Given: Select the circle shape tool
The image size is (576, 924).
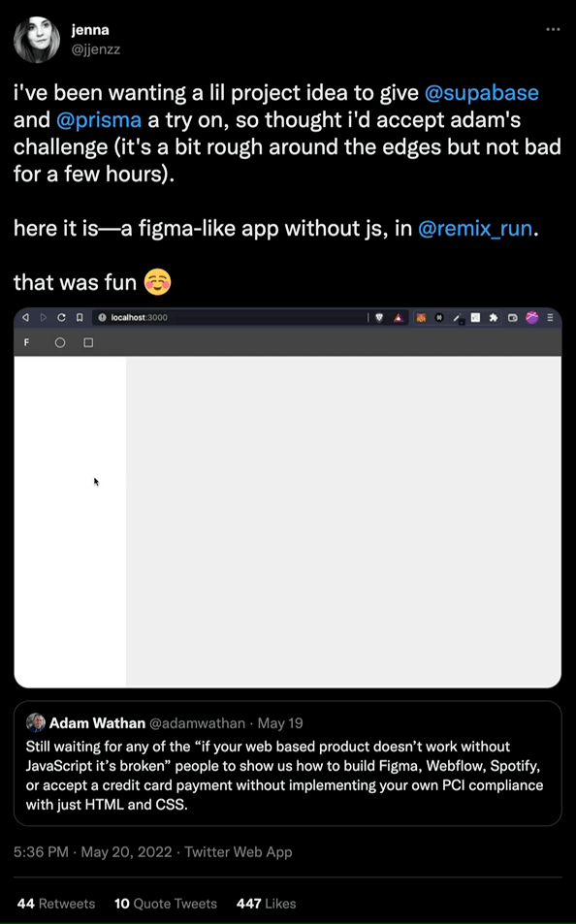Looking at the screenshot, I should [x=60, y=342].
